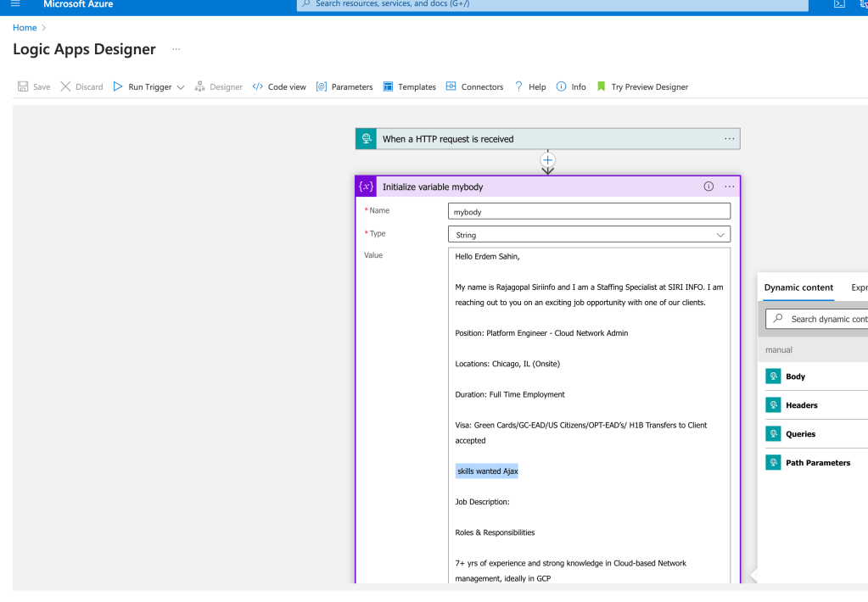
Task: Click 'Locations: Chicago, IL (Onsite)' line
Action: coord(507,364)
